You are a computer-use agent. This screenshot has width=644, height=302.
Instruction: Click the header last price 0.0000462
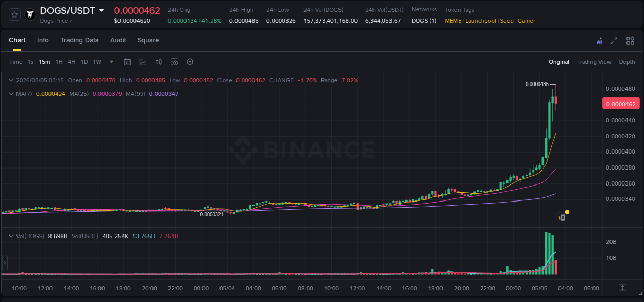pos(137,10)
